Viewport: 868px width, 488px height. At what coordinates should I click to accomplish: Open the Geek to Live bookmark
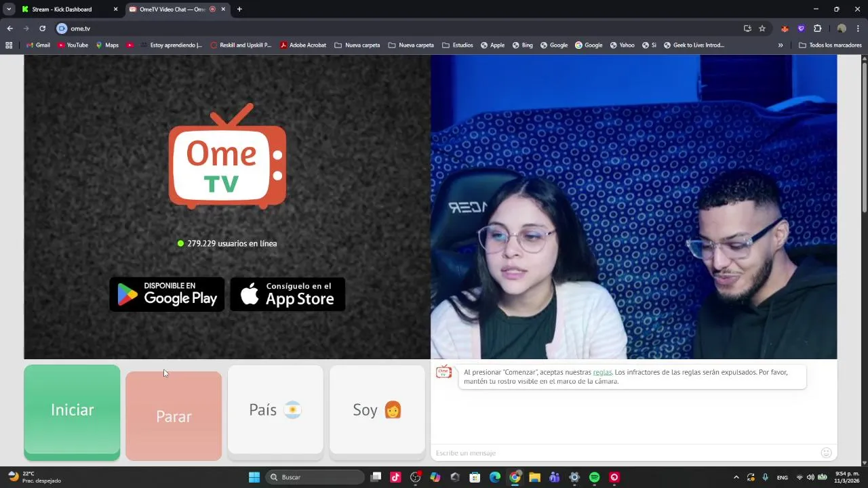click(694, 45)
